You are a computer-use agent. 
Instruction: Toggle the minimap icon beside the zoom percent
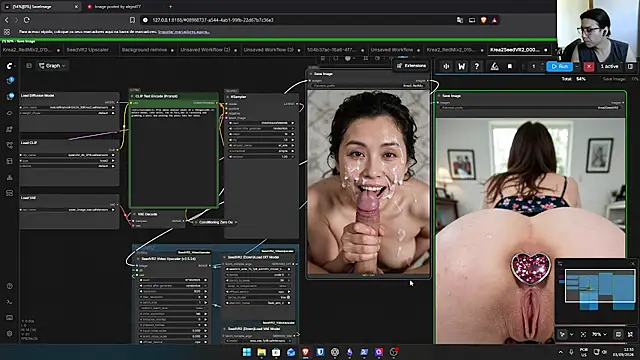(x=618, y=334)
